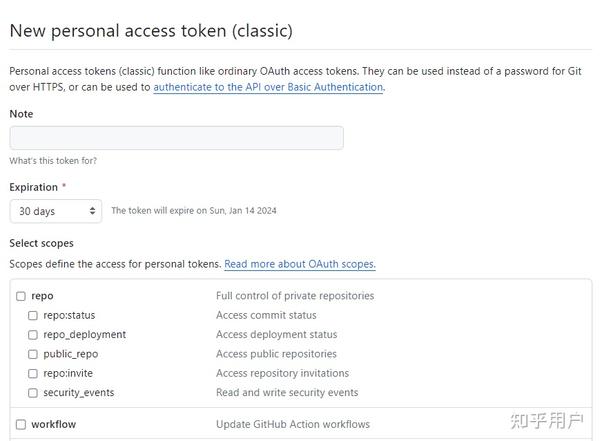Click the token expiry date text
Image resolution: width=600 pixels, height=441 pixels.
193,211
